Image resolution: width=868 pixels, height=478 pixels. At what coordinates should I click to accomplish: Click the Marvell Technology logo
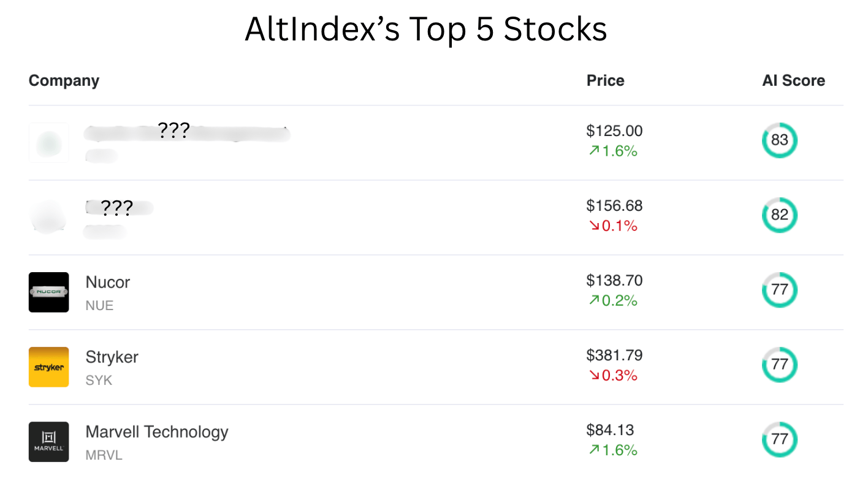click(x=48, y=442)
